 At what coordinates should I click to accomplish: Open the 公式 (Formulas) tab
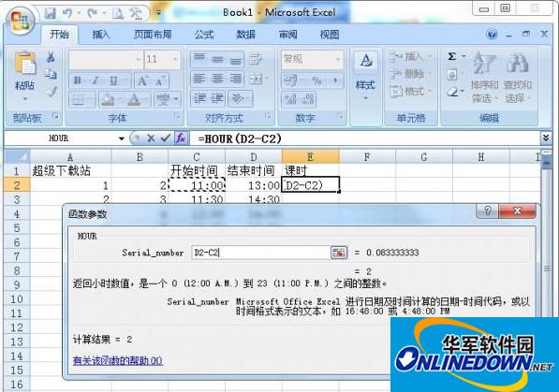pyautogui.click(x=204, y=35)
